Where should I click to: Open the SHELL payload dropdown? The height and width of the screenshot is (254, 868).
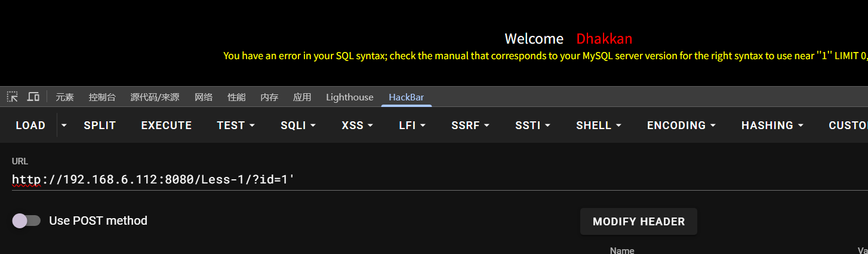pyautogui.click(x=599, y=126)
